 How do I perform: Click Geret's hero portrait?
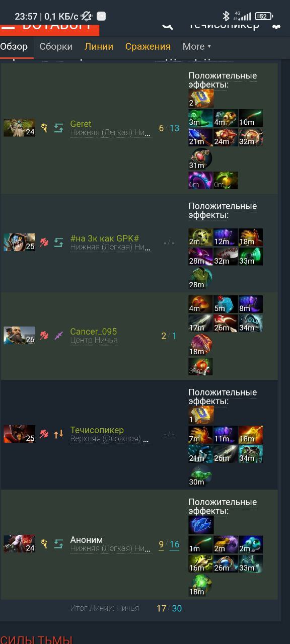tap(19, 128)
